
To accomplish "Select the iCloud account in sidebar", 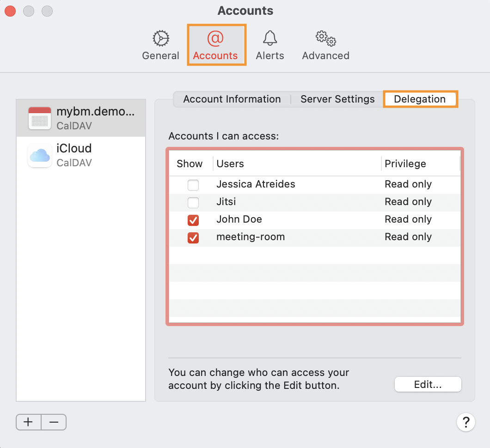I will click(x=81, y=155).
